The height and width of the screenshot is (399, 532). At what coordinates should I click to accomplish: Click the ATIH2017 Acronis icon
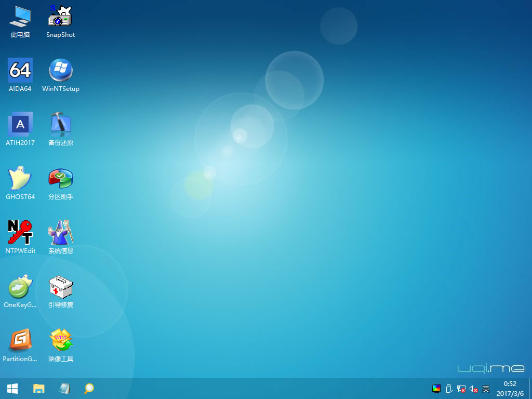point(20,129)
